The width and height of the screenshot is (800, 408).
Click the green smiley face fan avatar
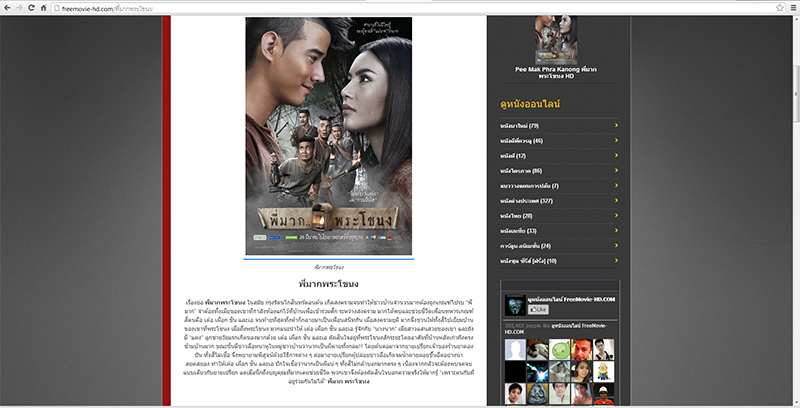(x=560, y=350)
